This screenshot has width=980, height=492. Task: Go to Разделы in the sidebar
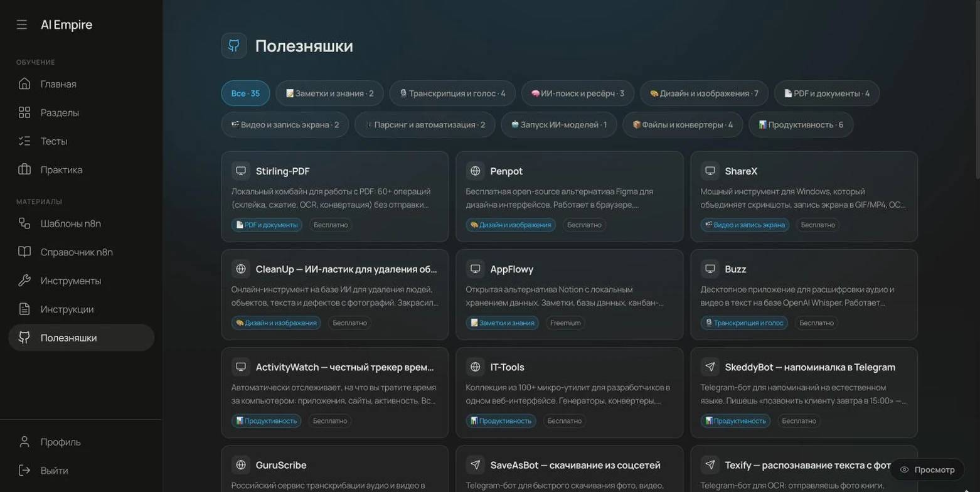tap(81, 113)
